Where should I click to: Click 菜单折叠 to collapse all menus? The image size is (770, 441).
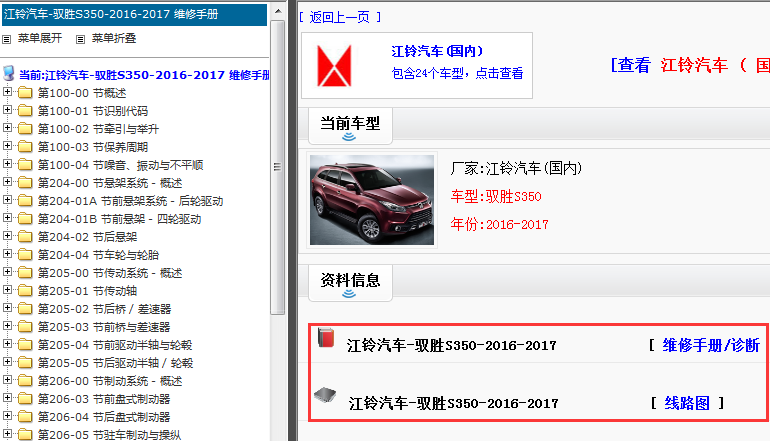coord(114,38)
